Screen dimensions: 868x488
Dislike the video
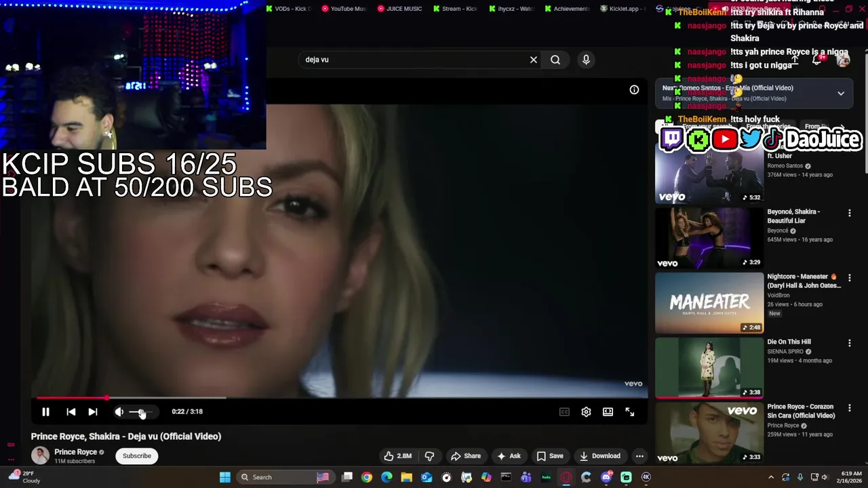coord(429,456)
